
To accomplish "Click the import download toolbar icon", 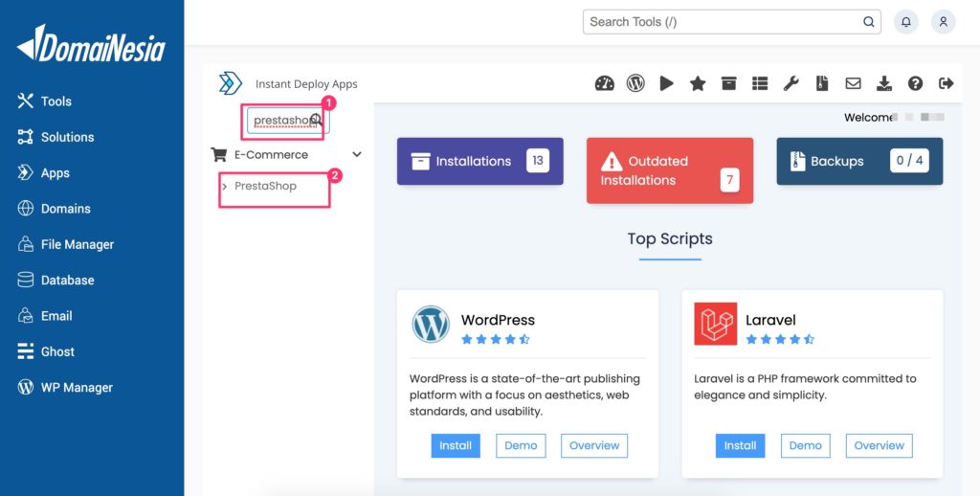I will 884,83.
